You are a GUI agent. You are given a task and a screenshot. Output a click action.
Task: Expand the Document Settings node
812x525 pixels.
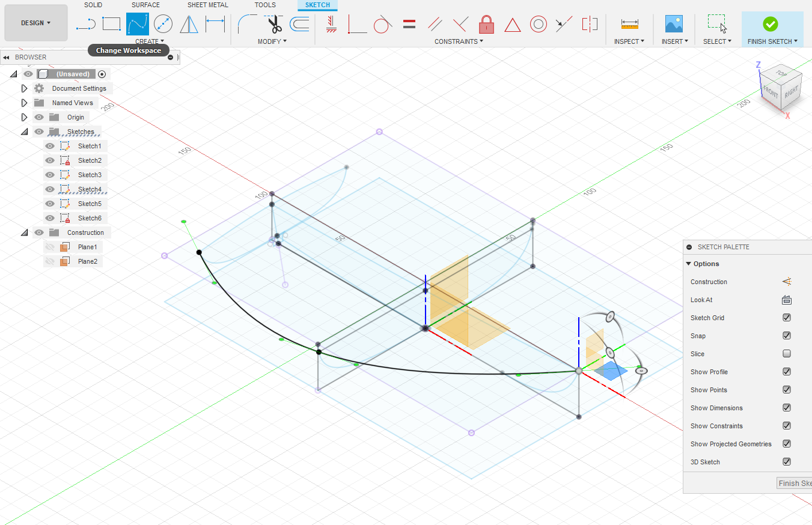pyautogui.click(x=24, y=88)
